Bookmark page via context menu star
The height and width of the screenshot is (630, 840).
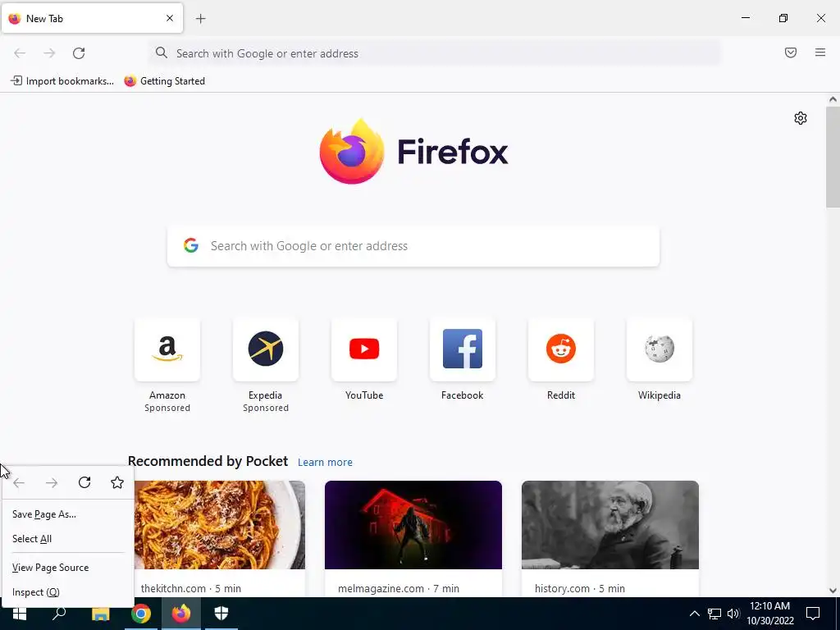pyautogui.click(x=117, y=482)
